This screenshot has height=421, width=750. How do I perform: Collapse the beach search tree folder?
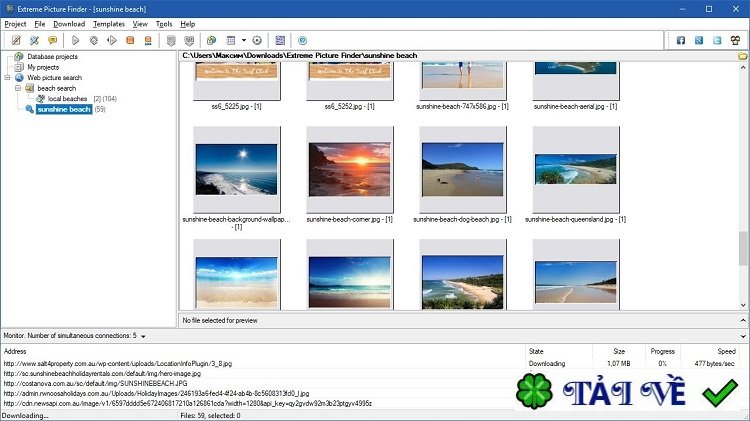[17, 88]
